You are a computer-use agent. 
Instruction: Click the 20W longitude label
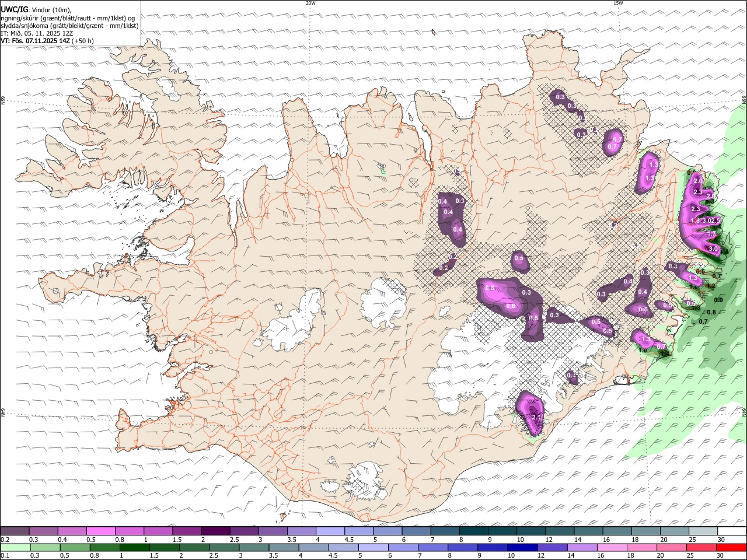pos(310,3)
